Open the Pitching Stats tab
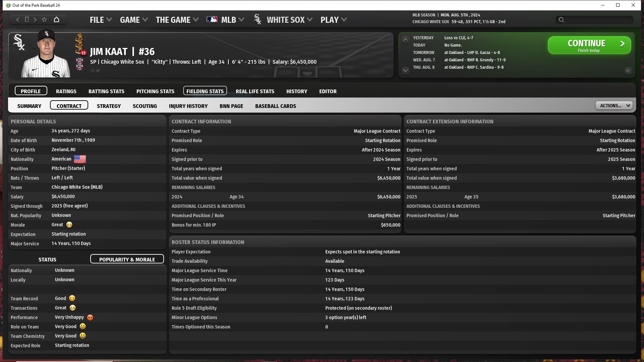Image resolution: width=644 pixels, height=362 pixels. click(155, 91)
